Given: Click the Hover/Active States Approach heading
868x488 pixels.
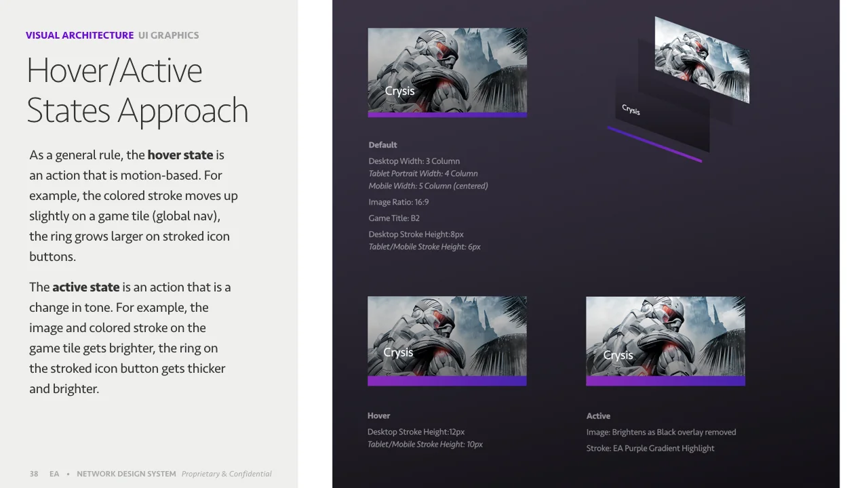Looking at the screenshot, I should pyautogui.click(x=136, y=88).
